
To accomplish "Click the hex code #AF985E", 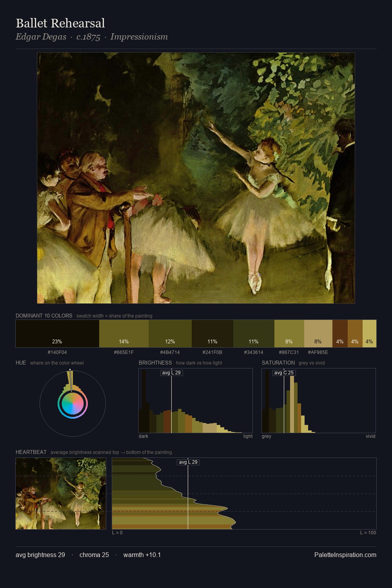I will tap(318, 352).
